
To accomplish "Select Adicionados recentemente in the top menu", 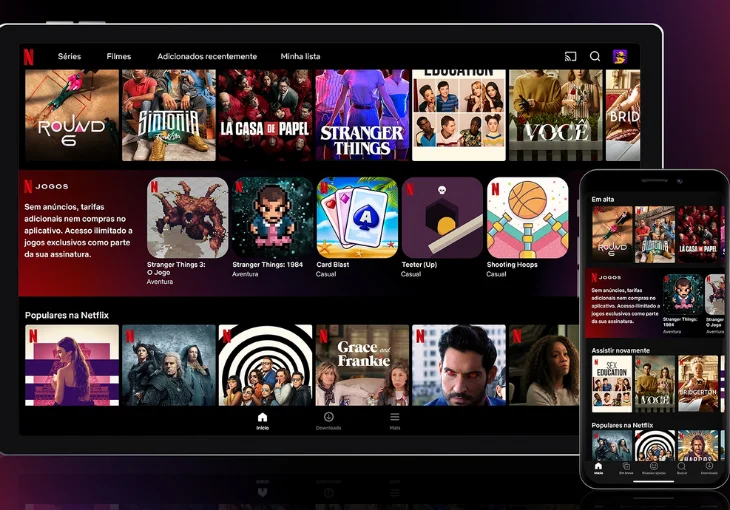I will tap(207, 56).
